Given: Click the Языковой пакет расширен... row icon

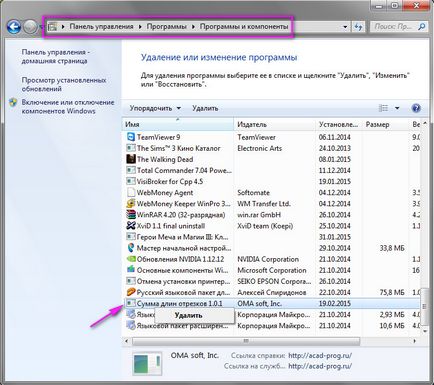Looking at the screenshot, I should click(x=131, y=326).
